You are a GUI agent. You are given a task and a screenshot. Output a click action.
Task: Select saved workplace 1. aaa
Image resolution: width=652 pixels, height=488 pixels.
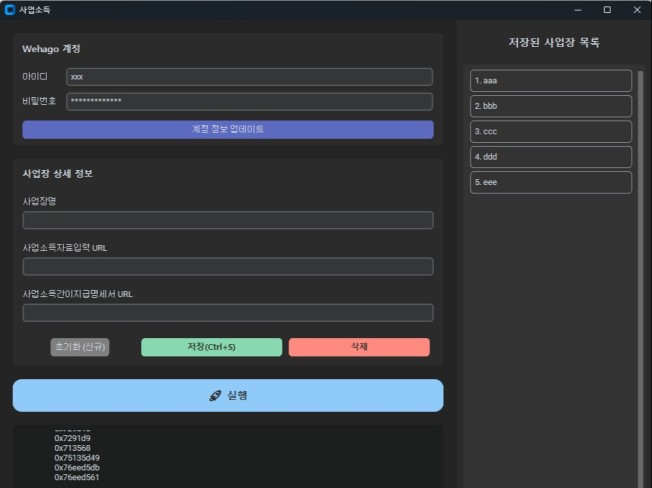[x=550, y=81]
